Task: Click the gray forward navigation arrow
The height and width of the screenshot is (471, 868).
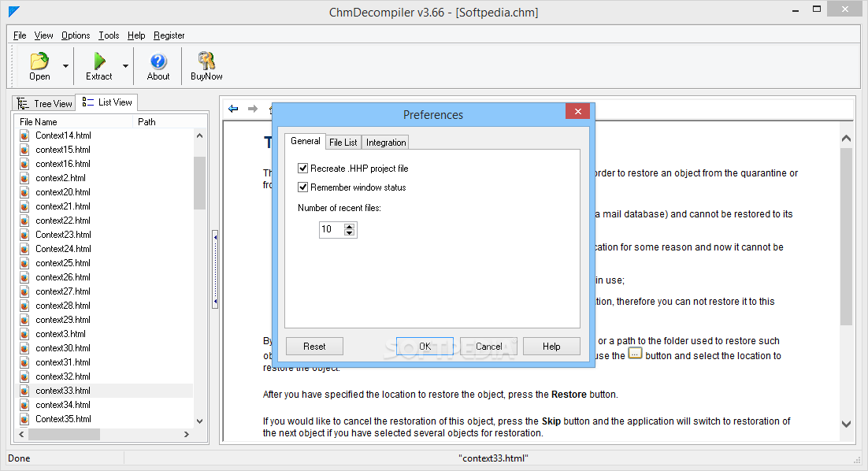Action: (x=253, y=109)
